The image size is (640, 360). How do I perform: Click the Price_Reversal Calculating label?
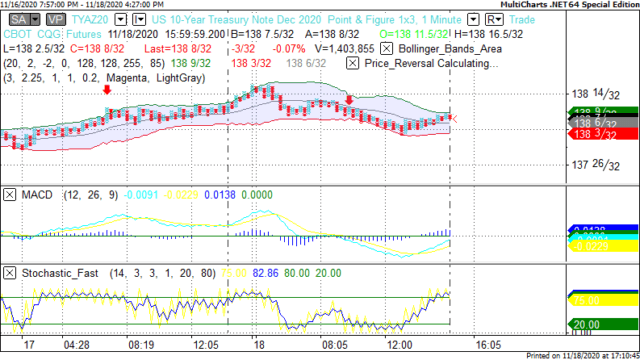pos(431,64)
